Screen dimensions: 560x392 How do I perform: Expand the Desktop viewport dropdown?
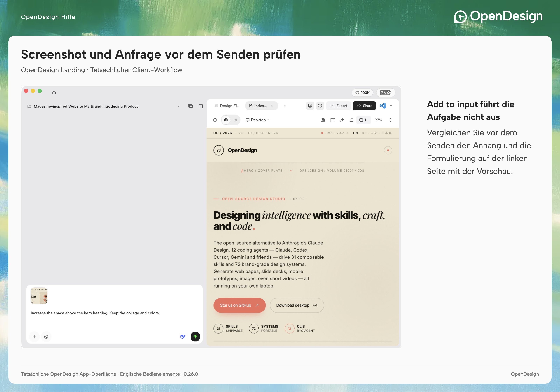click(x=258, y=120)
